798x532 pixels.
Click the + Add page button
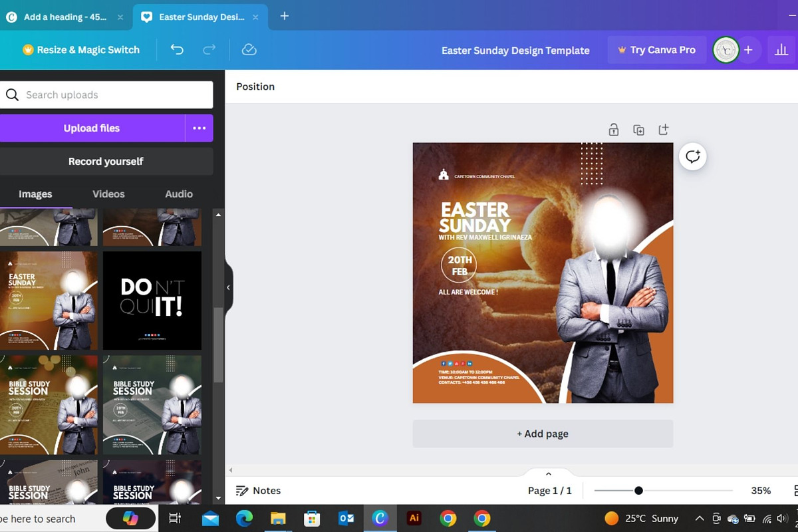543,434
